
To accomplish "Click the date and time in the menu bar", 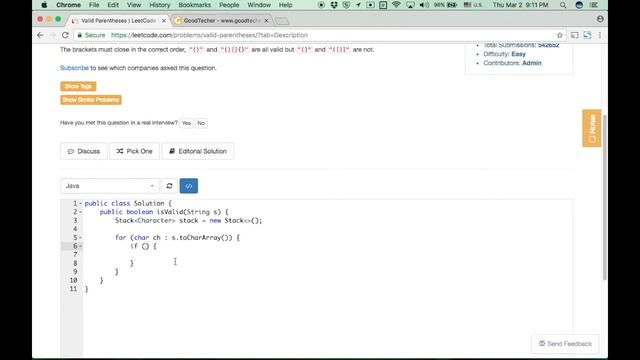I will [520, 5].
